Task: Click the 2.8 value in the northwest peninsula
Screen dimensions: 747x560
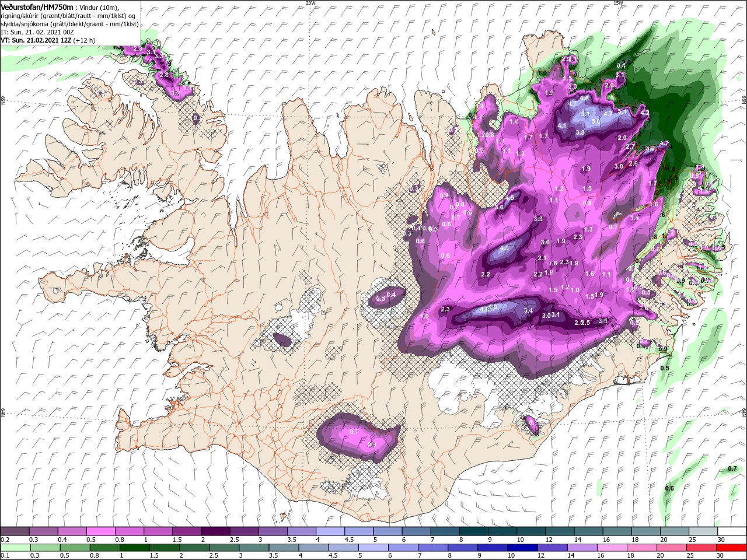Action: (164, 75)
